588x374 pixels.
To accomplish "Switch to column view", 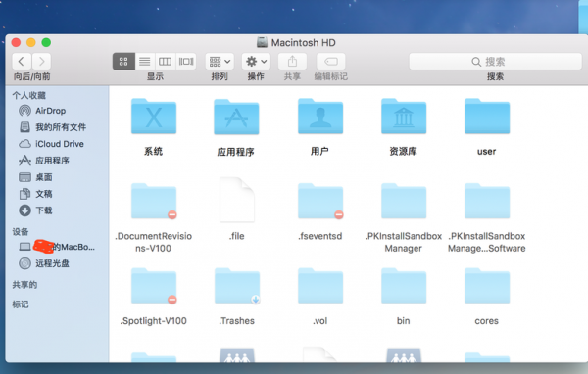I will click(165, 61).
